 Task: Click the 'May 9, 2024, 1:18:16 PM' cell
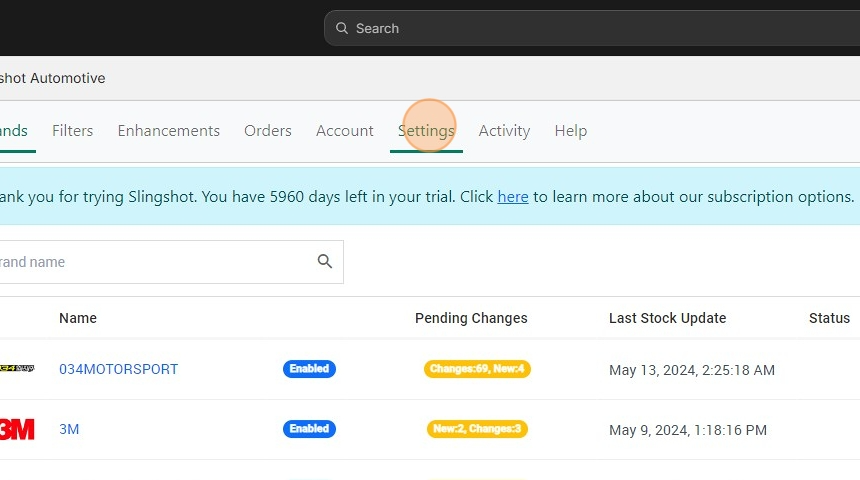[688, 430]
